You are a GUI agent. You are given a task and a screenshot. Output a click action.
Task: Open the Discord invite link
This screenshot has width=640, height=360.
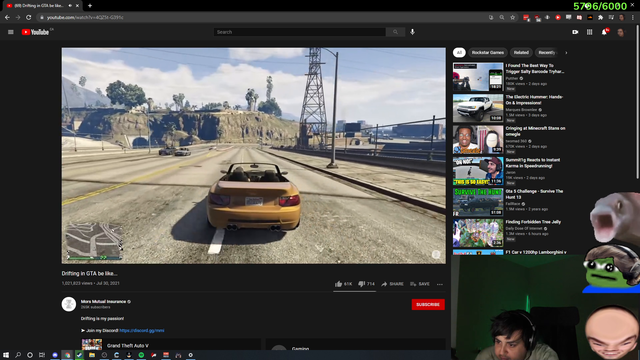point(142,331)
